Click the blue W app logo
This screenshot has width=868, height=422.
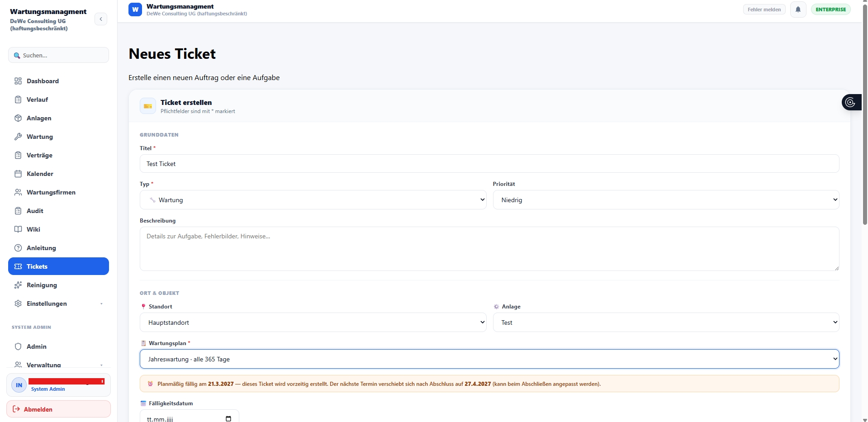pos(135,9)
